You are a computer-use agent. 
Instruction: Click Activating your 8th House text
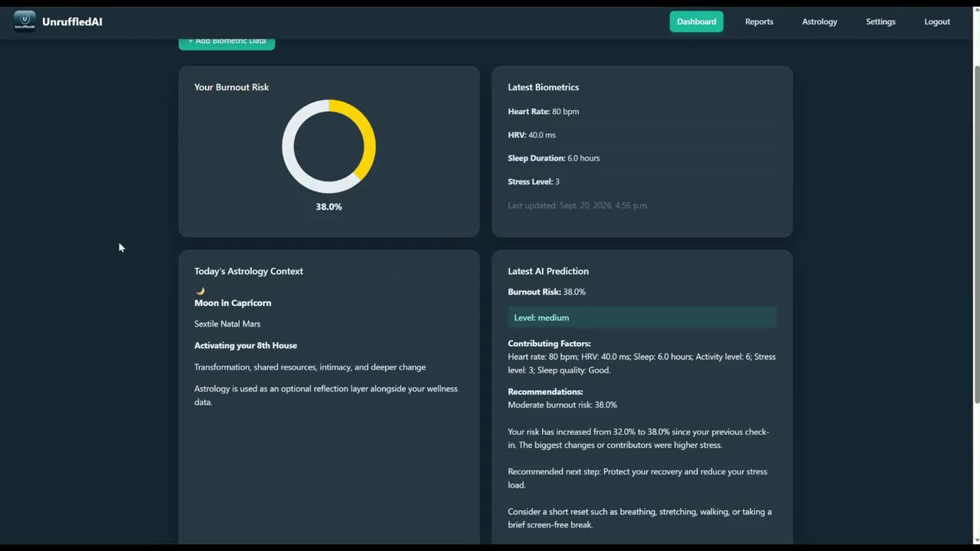[x=246, y=345]
